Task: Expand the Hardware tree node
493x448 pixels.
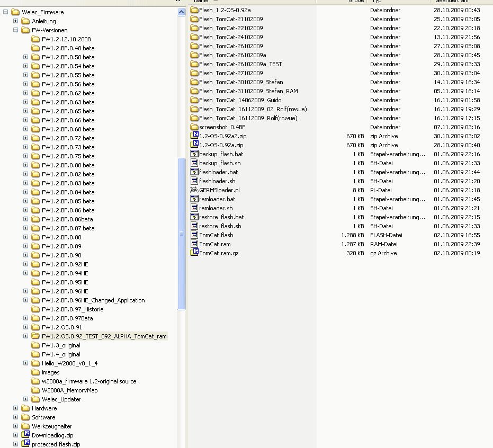Action: (16, 408)
